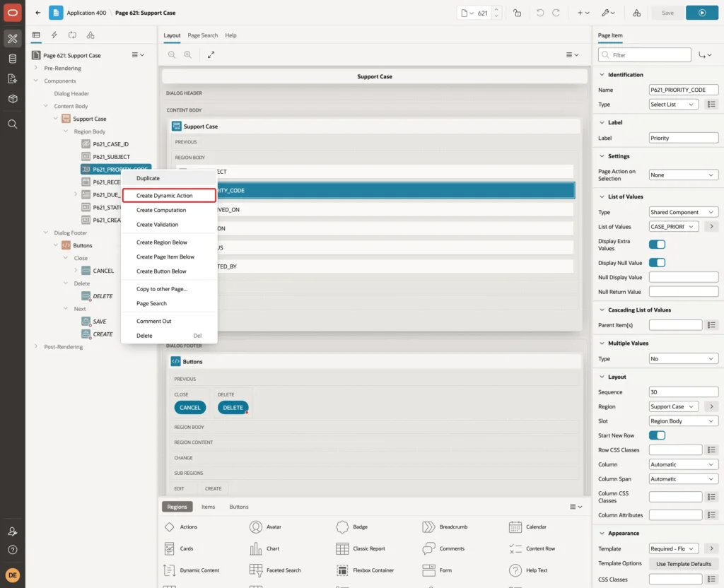Expand the Post-Rendering tree node
Screen dimensions: 724x588
36,346
